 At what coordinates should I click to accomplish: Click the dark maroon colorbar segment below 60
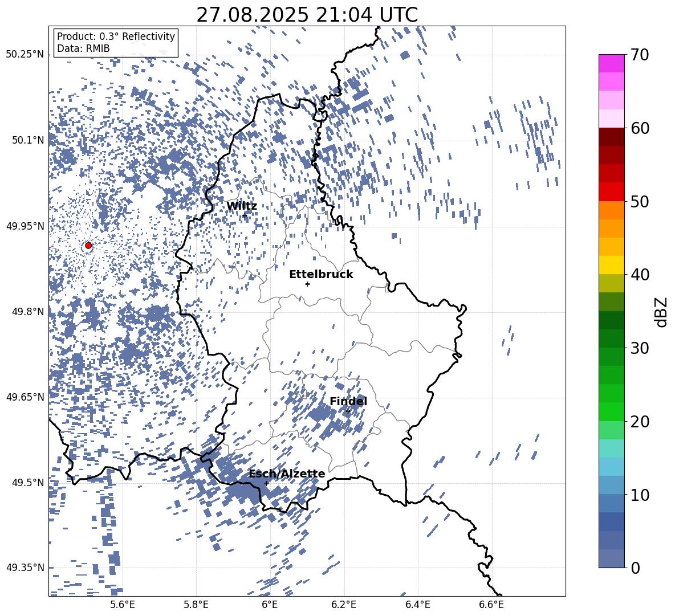pyautogui.click(x=612, y=137)
